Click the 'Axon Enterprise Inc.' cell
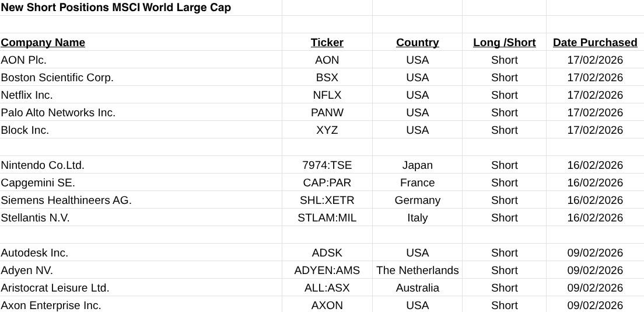Viewport: 644px width, 312px height. pyautogui.click(x=51, y=306)
